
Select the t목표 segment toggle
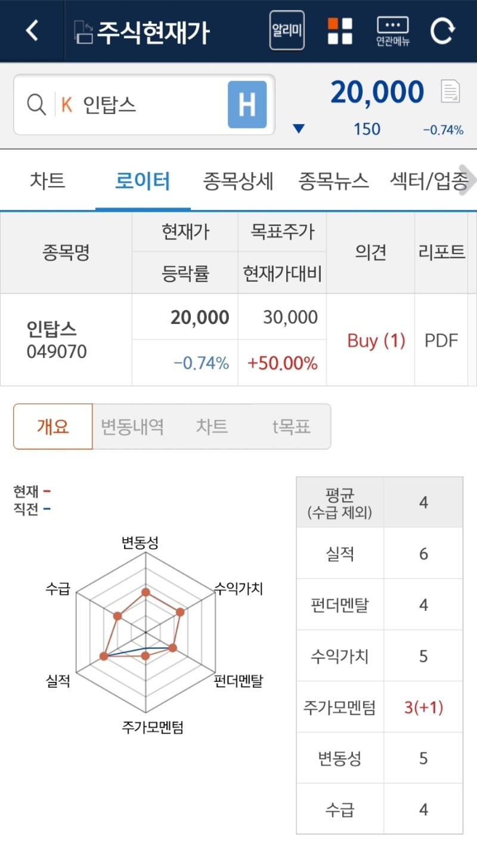pyautogui.click(x=291, y=427)
